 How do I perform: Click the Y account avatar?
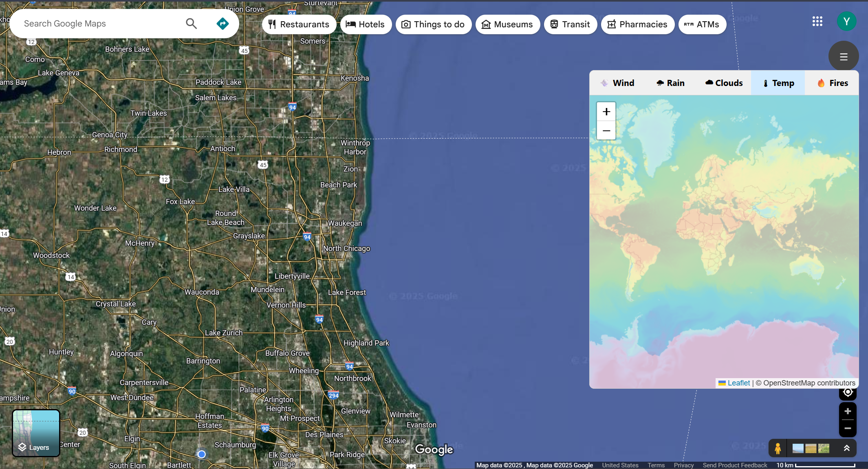coord(846,21)
